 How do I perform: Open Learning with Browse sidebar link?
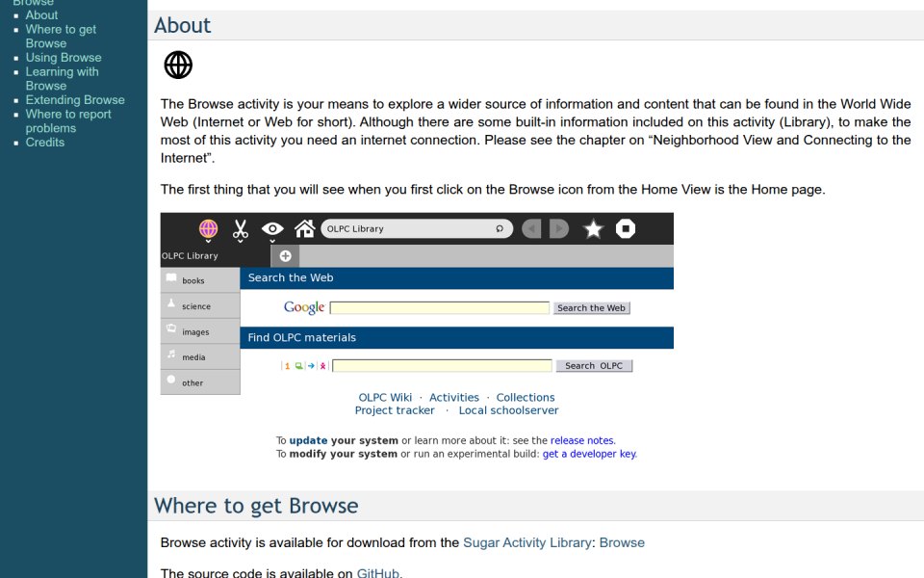coord(62,79)
